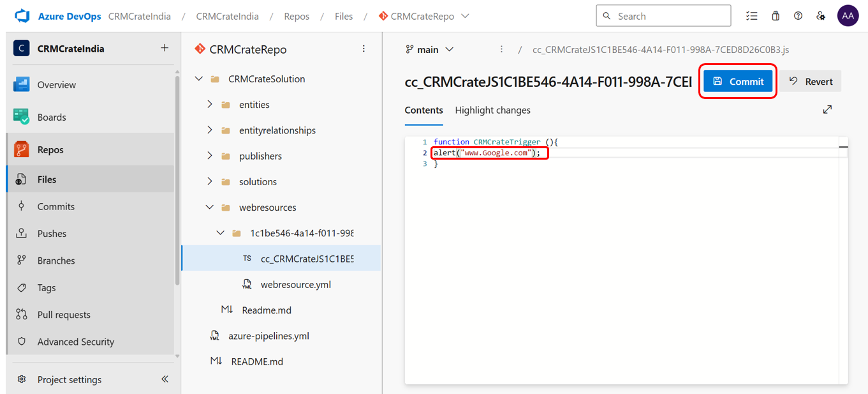Click the AA user avatar
The image size is (868, 394).
pyautogui.click(x=848, y=17)
